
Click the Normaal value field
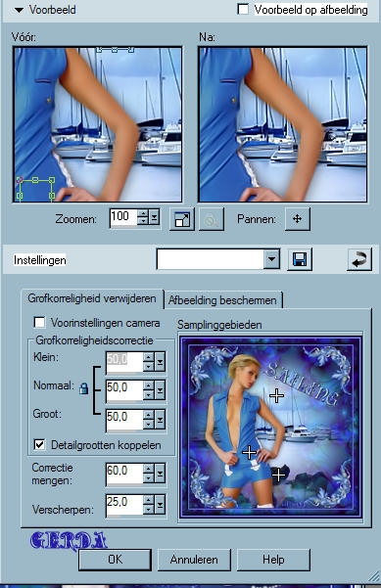coord(124,389)
